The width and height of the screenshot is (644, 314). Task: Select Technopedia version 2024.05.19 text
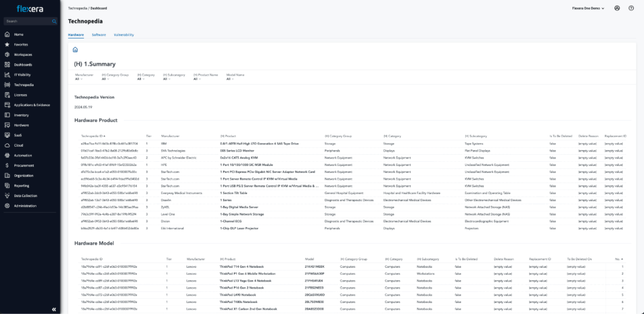click(x=83, y=107)
